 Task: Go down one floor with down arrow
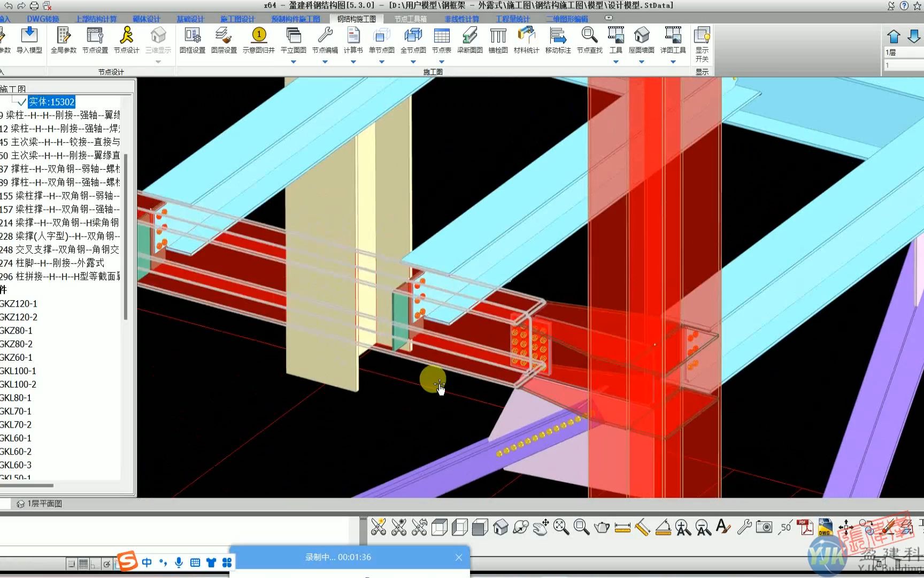tap(914, 36)
